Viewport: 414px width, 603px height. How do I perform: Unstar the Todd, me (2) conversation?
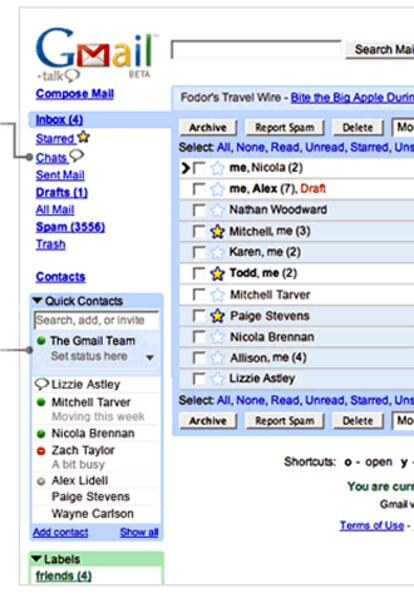217,274
